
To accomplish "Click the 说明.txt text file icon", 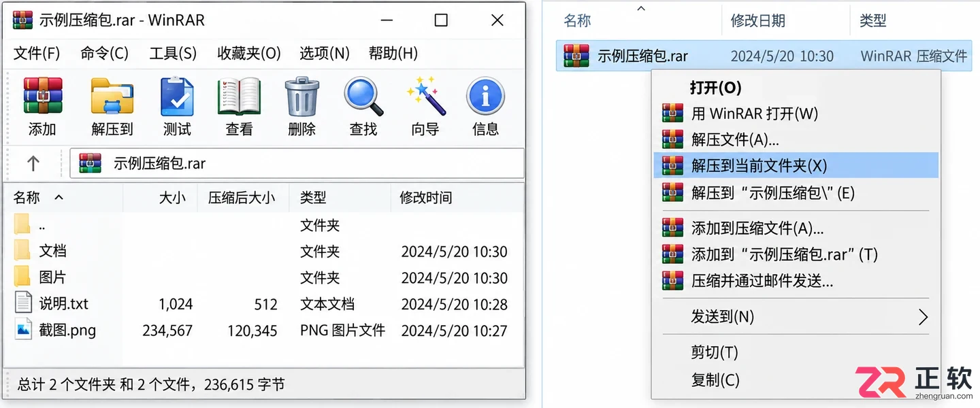I will (x=23, y=303).
